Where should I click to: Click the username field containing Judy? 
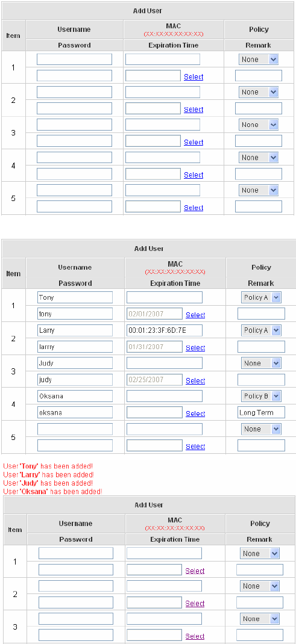coord(75,363)
